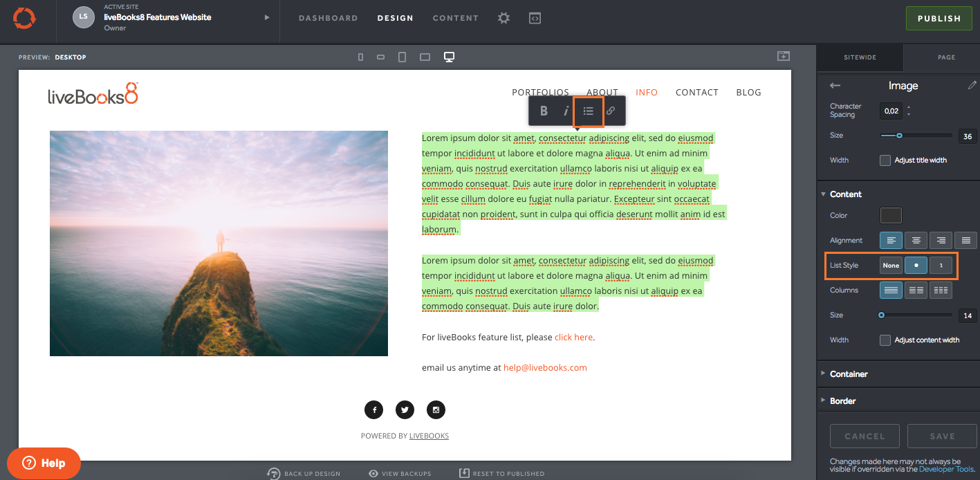Enable the Adjust content width checkbox

pyautogui.click(x=885, y=340)
